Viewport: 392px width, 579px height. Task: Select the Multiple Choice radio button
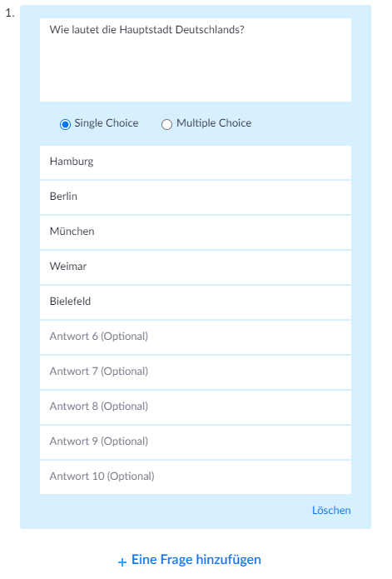click(x=166, y=124)
